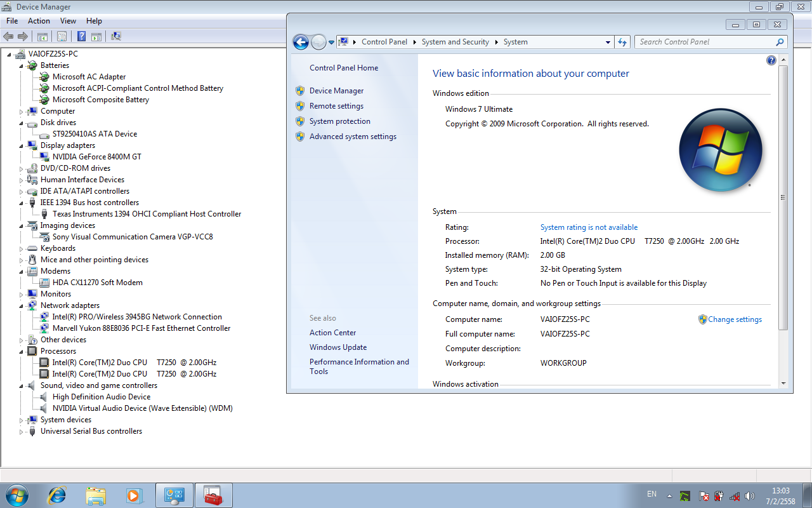The image size is (812, 508).
Task: Switch to Control Panel taskbar button
Action: point(174,495)
